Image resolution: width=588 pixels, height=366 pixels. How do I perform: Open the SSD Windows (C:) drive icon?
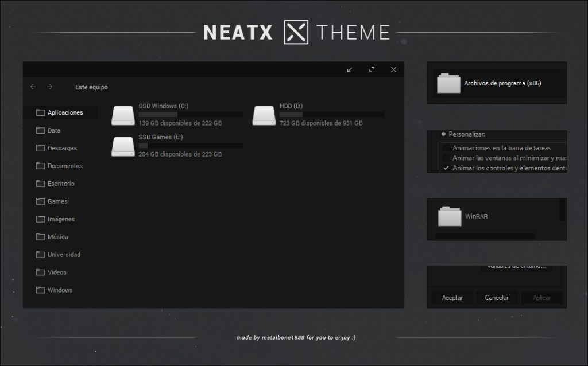coord(122,115)
